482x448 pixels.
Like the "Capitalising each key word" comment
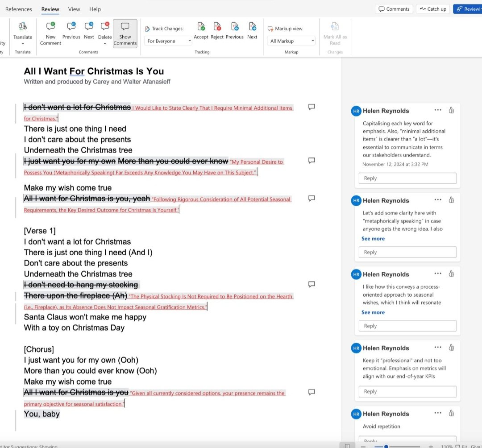click(x=451, y=110)
